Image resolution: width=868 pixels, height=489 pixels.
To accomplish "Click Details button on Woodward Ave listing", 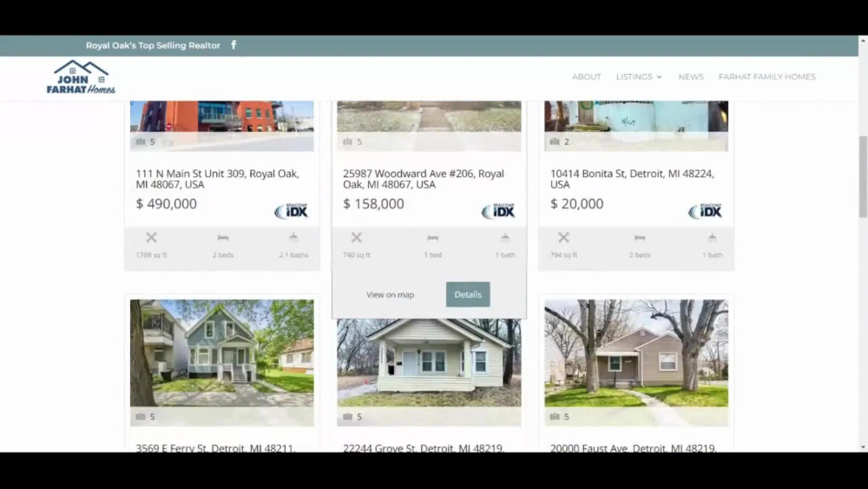I will click(x=468, y=294).
